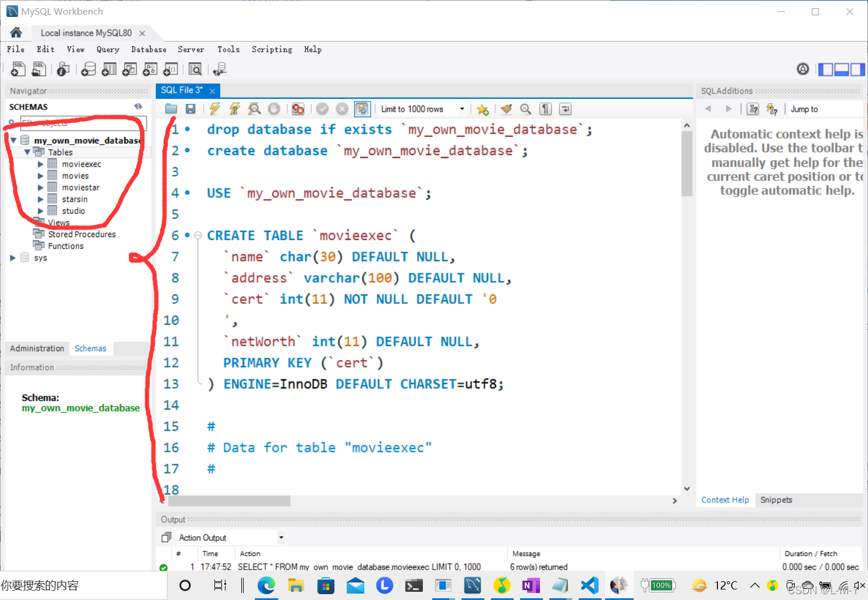Commit the current transaction
The height and width of the screenshot is (600, 868).
[x=322, y=109]
